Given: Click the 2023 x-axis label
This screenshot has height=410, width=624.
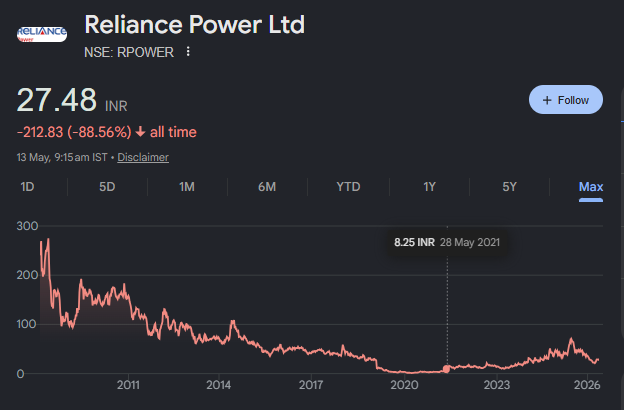Looking at the screenshot, I should click(x=497, y=385).
